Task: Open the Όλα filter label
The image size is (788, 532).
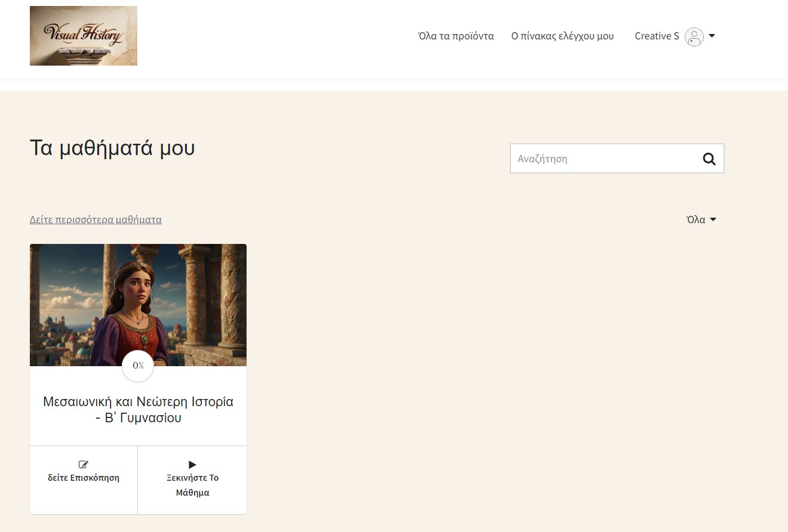Action: 695,219
